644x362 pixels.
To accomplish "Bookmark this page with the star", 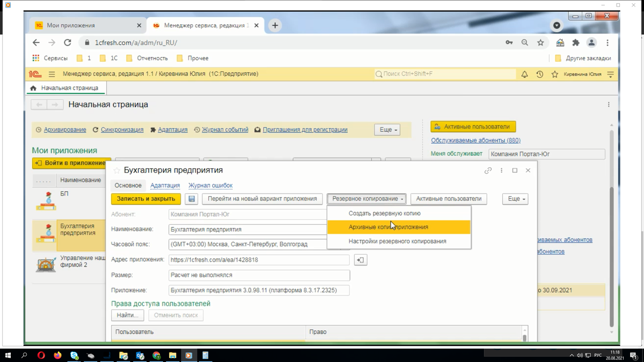I will pyautogui.click(x=540, y=42).
